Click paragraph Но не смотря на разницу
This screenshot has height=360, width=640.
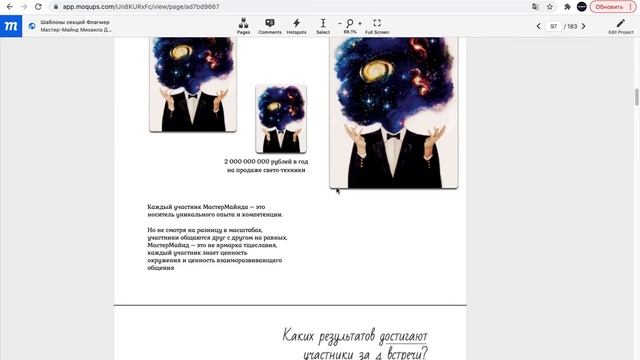(x=217, y=249)
